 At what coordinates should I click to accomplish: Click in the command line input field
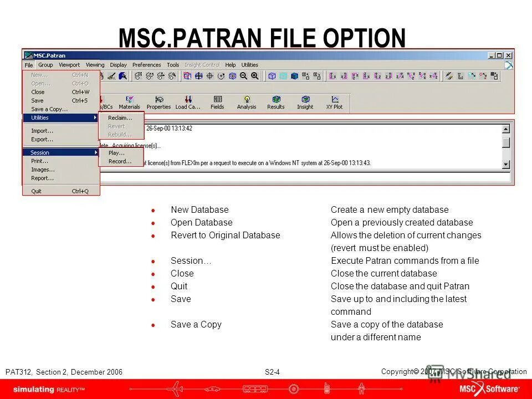click(x=305, y=177)
